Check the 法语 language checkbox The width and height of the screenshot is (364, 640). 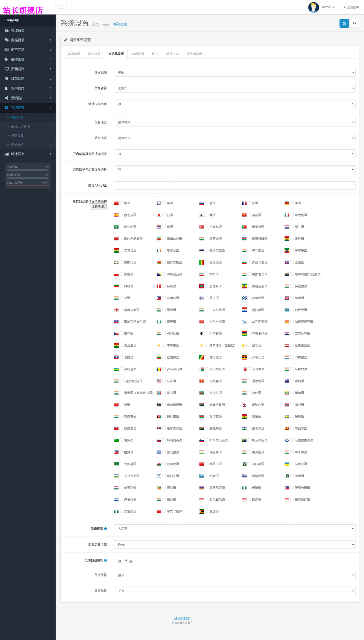point(249,203)
